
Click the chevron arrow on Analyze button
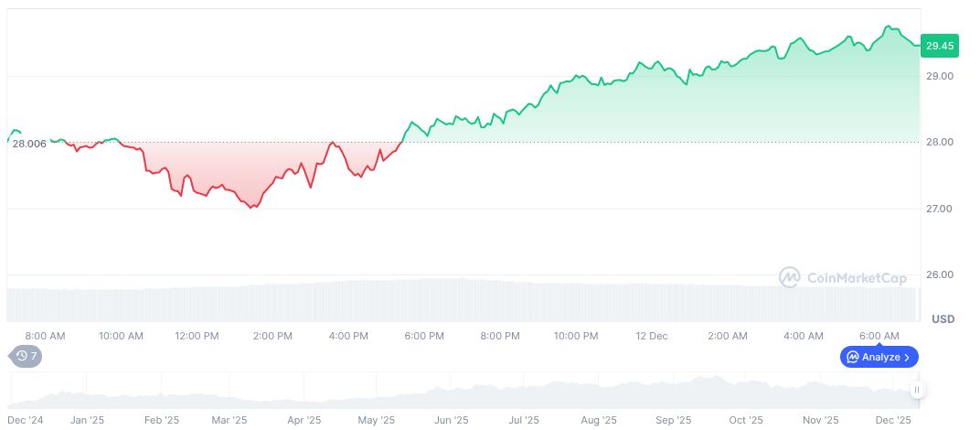tap(906, 357)
